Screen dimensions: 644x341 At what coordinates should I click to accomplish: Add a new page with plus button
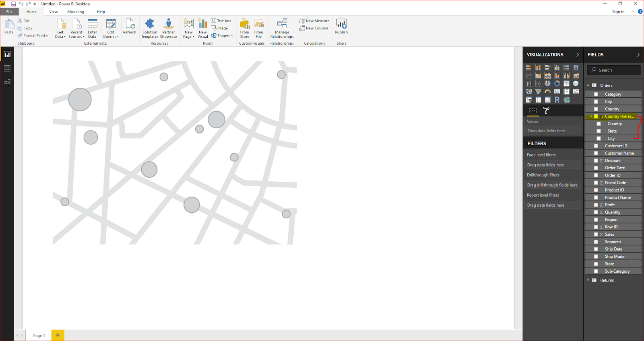[58, 335]
